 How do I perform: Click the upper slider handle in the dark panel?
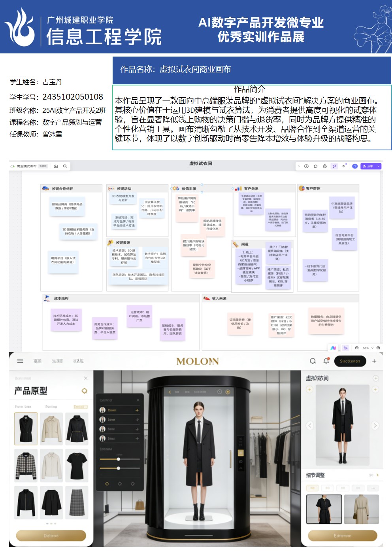coord(118,459)
